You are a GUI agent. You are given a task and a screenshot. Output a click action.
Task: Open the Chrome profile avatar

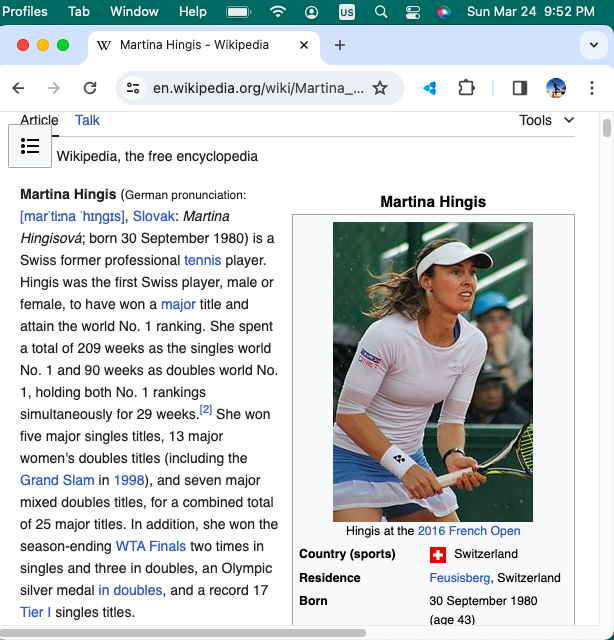(556, 88)
